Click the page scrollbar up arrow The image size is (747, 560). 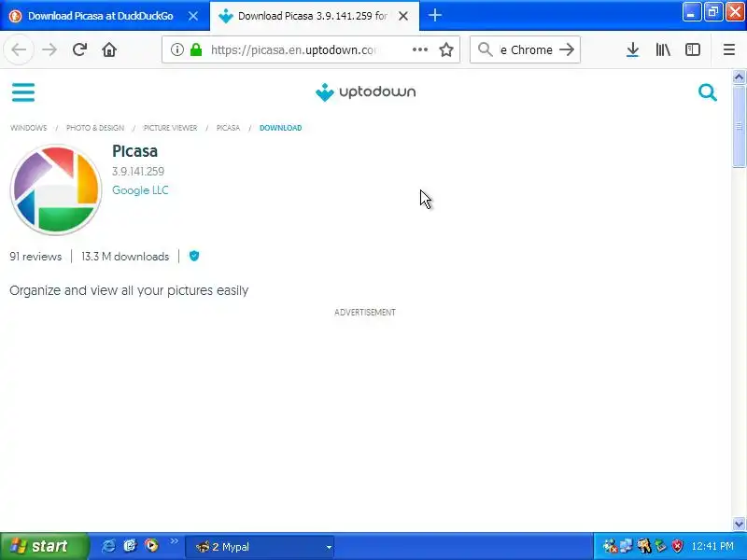tap(739, 77)
